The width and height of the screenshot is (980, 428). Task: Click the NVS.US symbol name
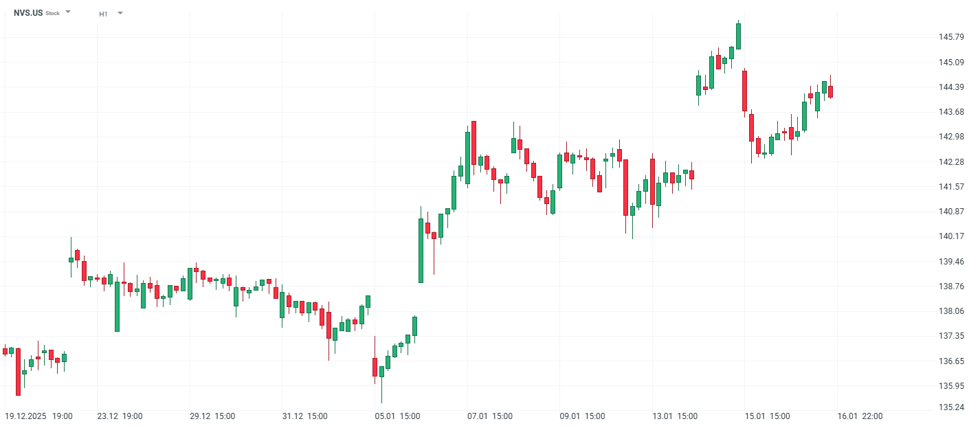(28, 13)
